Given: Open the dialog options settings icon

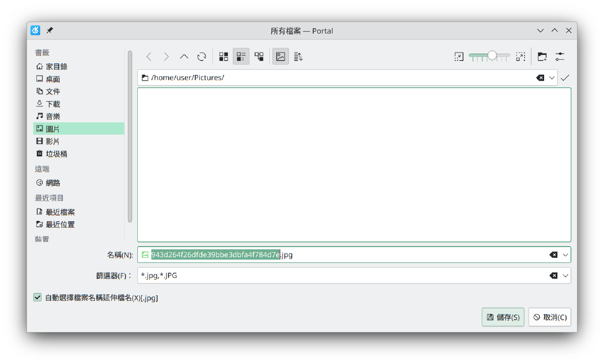Looking at the screenshot, I should pyautogui.click(x=560, y=57).
